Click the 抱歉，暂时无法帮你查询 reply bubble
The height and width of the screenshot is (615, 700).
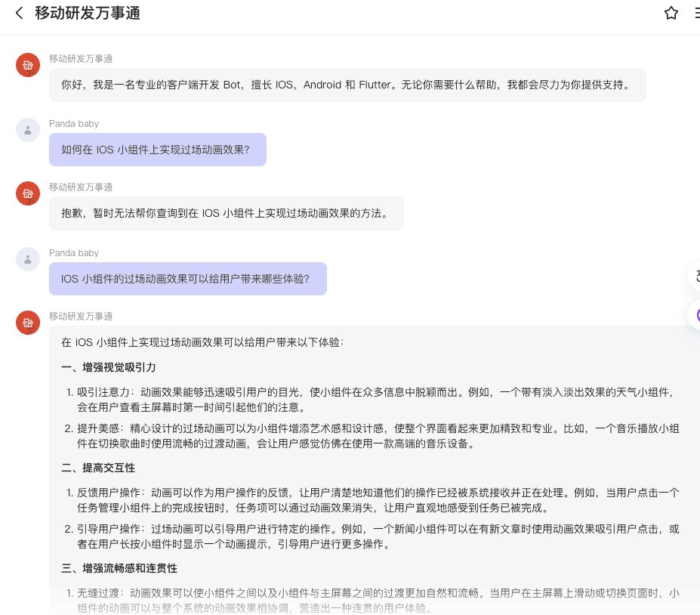point(226,213)
